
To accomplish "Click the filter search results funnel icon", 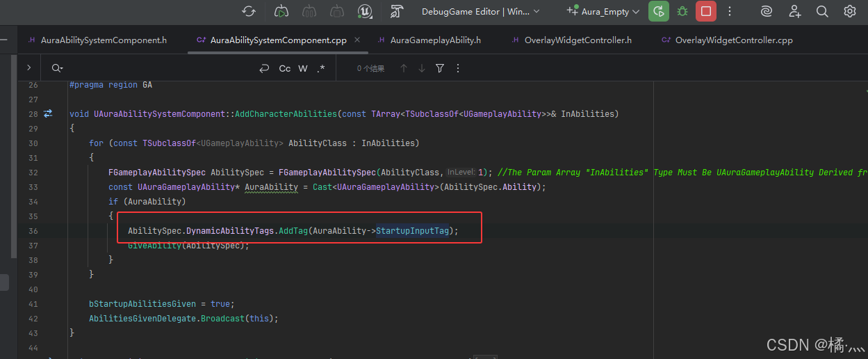I will 440,68.
